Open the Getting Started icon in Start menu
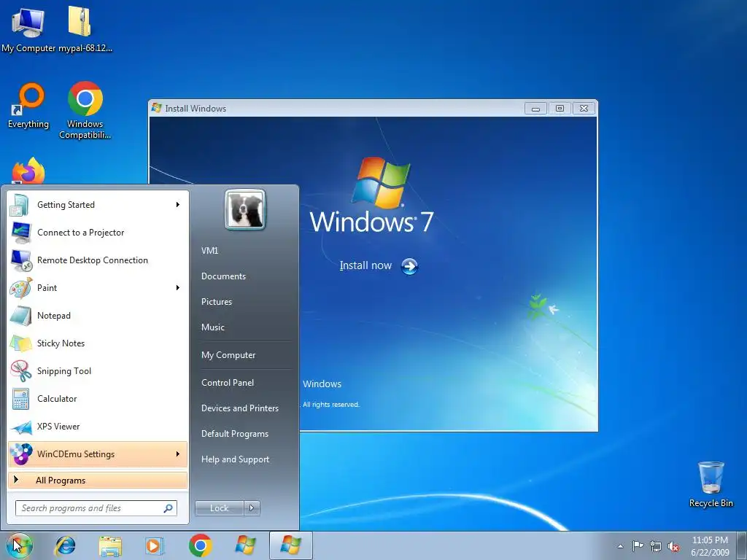The width and height of the screenshot is (747, 560). pyautogui.click(x=20, y=205)
